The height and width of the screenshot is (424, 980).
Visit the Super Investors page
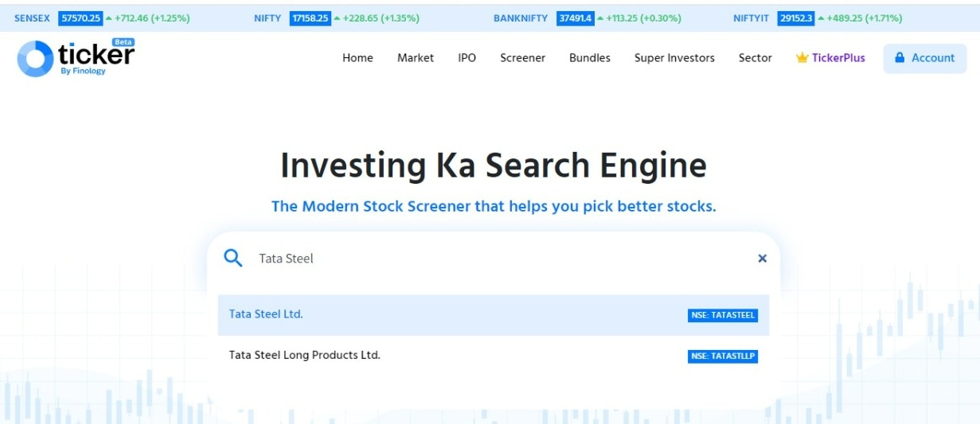(x=674, y=58)
